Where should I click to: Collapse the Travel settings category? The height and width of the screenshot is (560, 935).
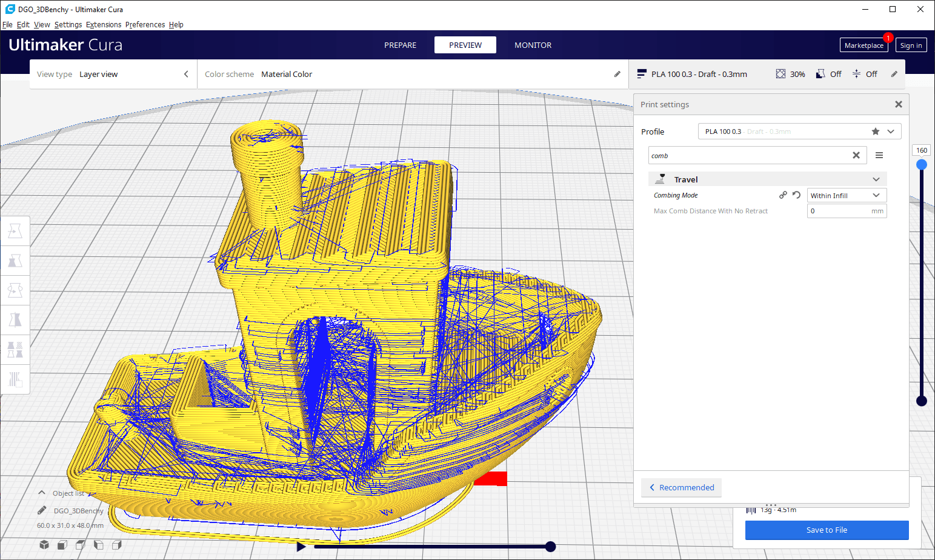pos(876,179)
